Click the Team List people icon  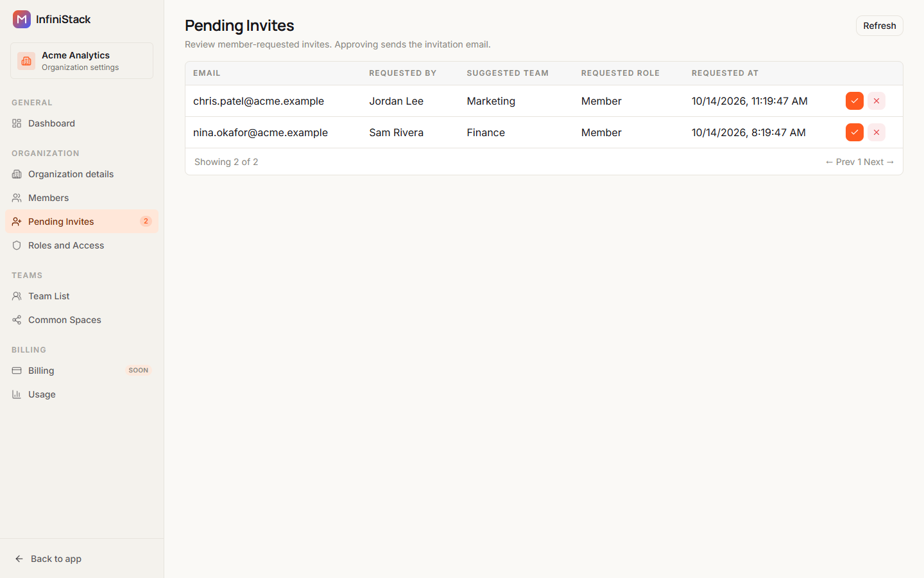[17, 296]
